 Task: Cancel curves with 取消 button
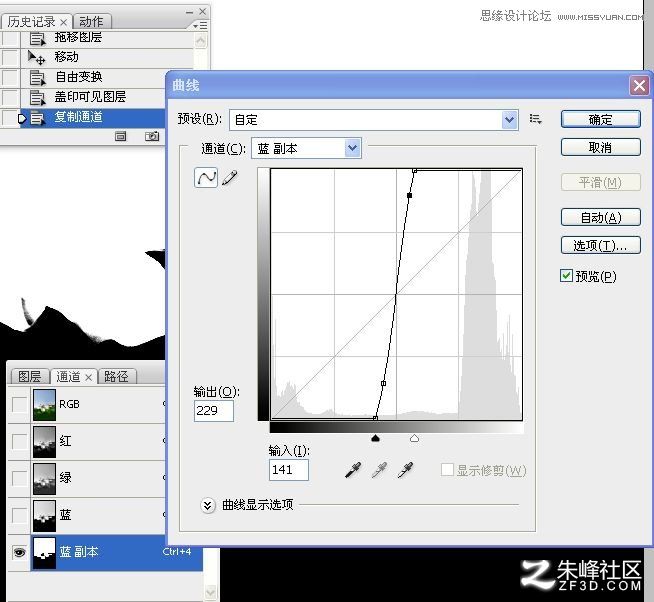pos(601,147)
